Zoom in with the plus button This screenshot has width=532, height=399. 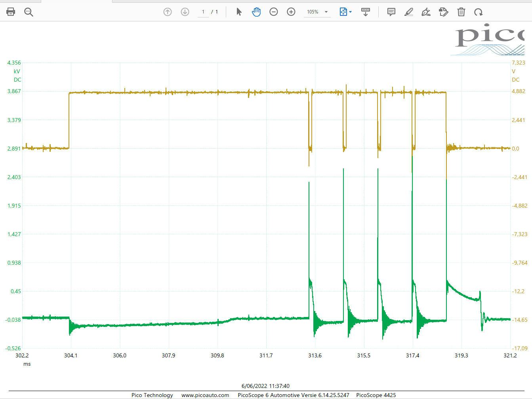[291, 12]
